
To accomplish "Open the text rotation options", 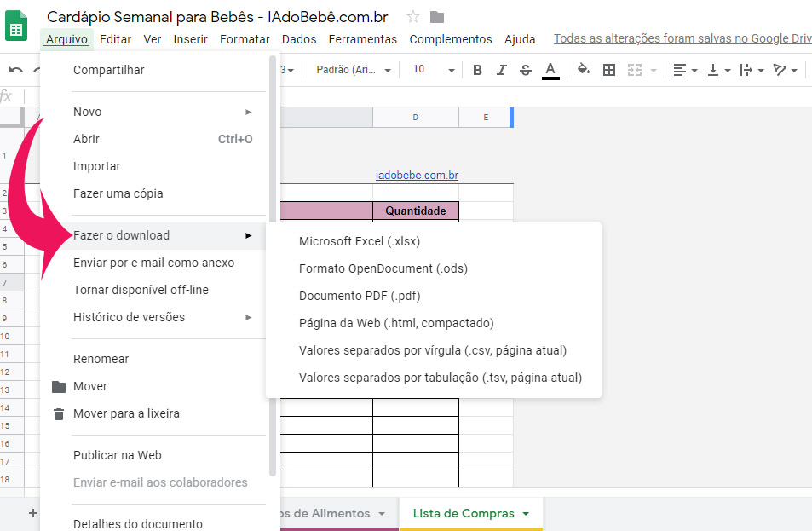I will point(784,70).
